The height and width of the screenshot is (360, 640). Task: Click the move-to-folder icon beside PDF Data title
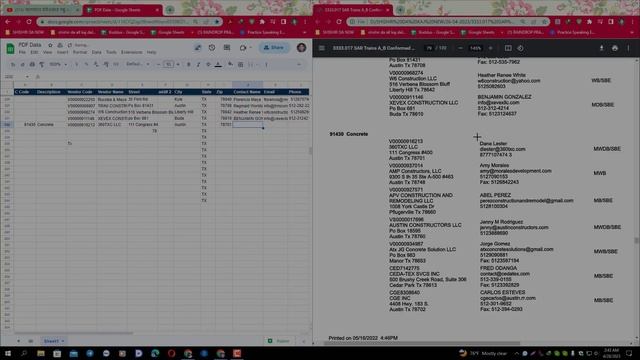point(60,45)
